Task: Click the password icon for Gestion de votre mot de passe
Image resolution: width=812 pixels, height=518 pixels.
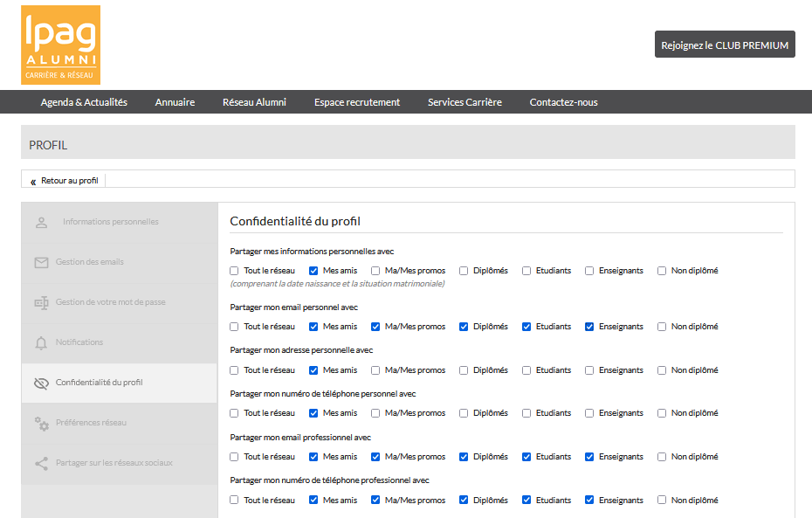Action: tap(41, 302)
